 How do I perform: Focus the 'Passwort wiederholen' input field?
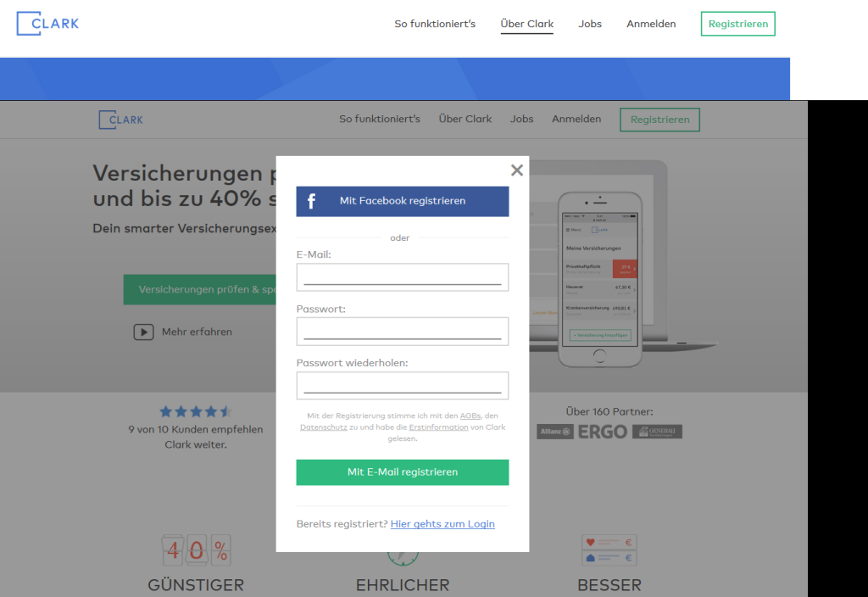coord(403,386)
